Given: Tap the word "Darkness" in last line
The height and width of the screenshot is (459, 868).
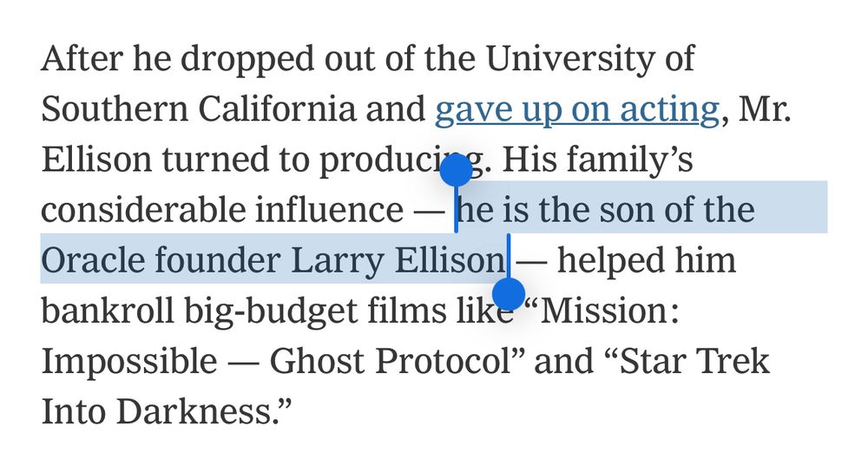Looking at the screenshot, I should click(193, 412).
